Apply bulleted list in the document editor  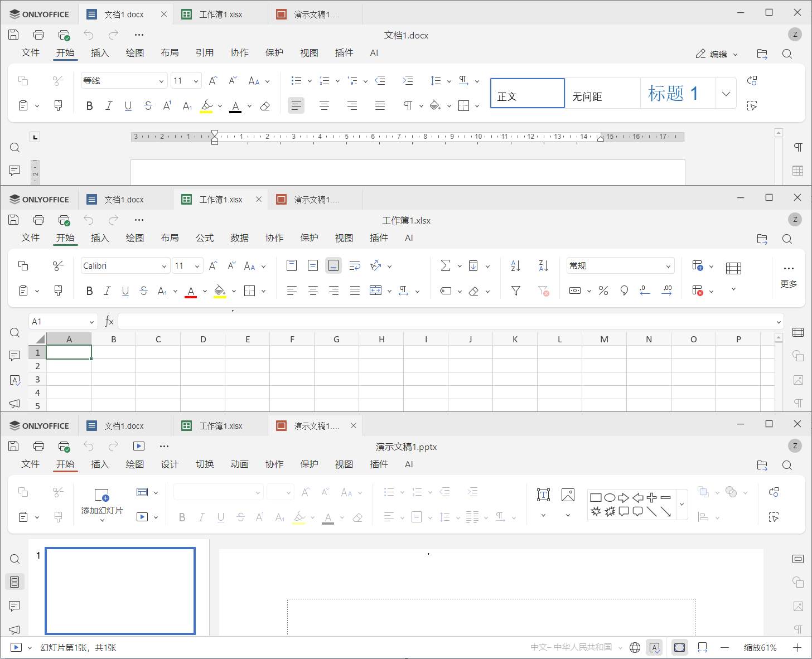pos(296,81)
